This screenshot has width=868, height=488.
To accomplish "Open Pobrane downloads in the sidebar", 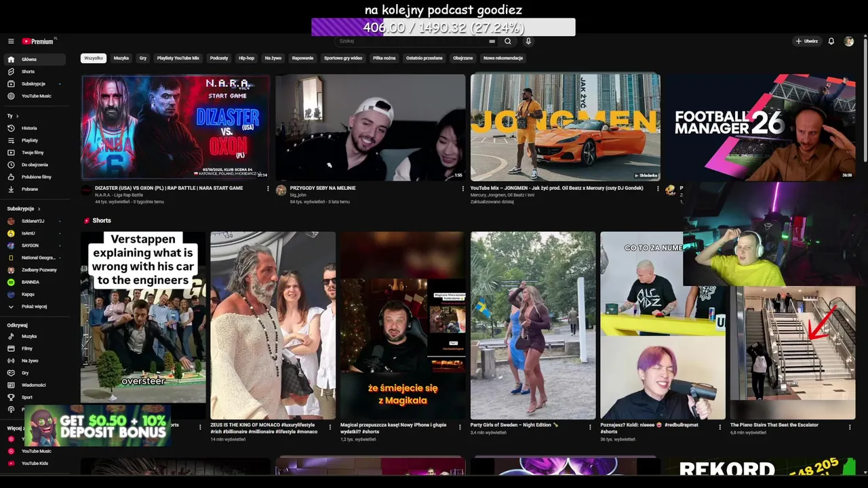I will pyautogui.click(x=34, y=189).
